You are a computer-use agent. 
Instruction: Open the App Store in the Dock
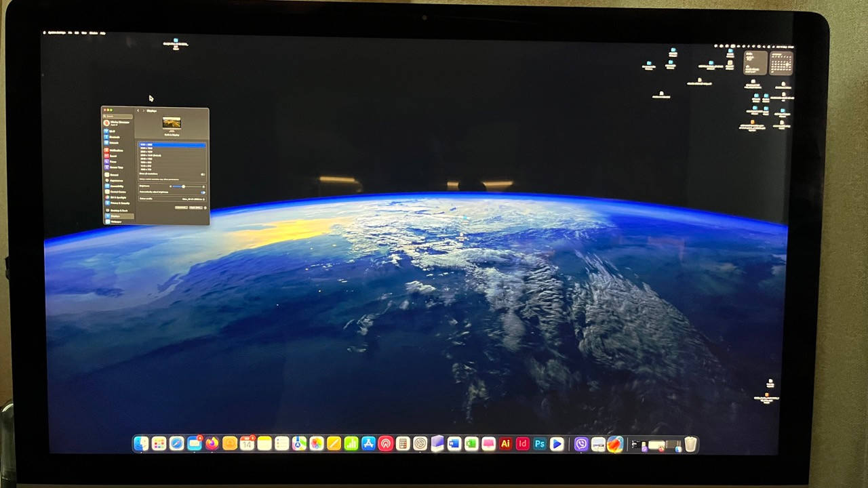click(x=368, y=444)
